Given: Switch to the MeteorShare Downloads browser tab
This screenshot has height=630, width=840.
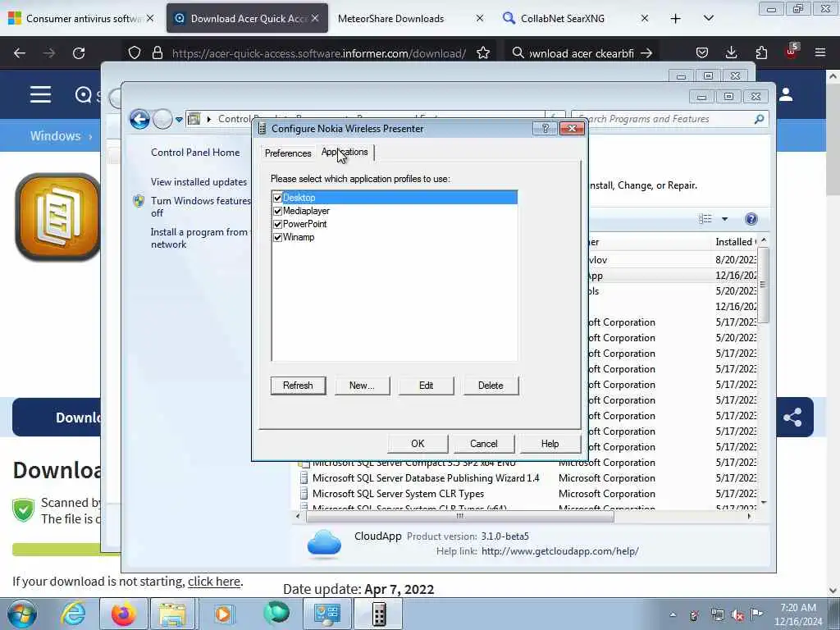Looking at the screenshot, I should (410, 19).
